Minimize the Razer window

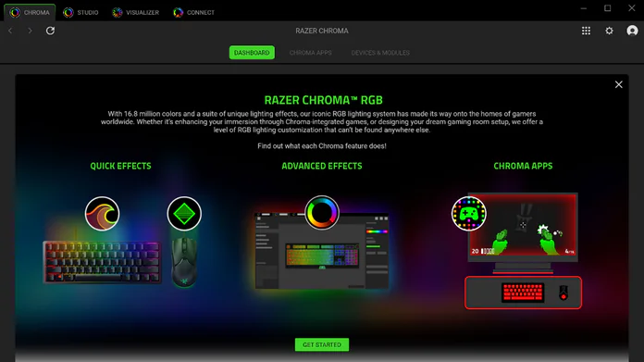tap(584, 8)
